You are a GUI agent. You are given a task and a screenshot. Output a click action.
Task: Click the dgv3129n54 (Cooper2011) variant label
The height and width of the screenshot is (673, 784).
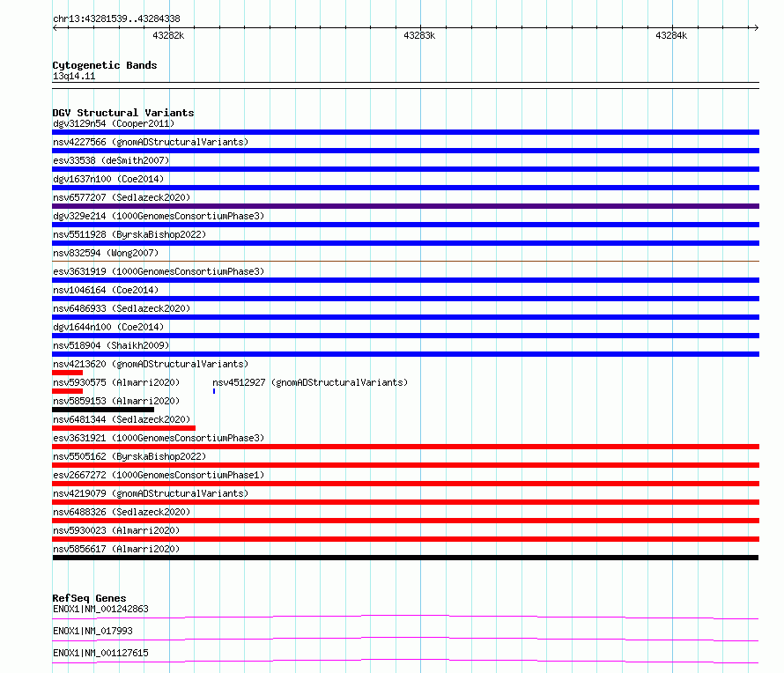coord(114,123)
